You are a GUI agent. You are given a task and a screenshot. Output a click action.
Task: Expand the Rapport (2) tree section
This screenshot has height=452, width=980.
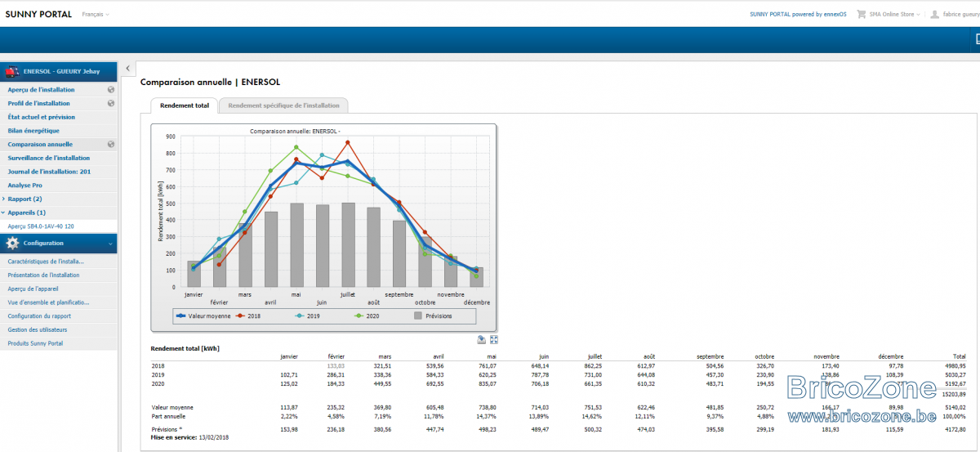24,199
